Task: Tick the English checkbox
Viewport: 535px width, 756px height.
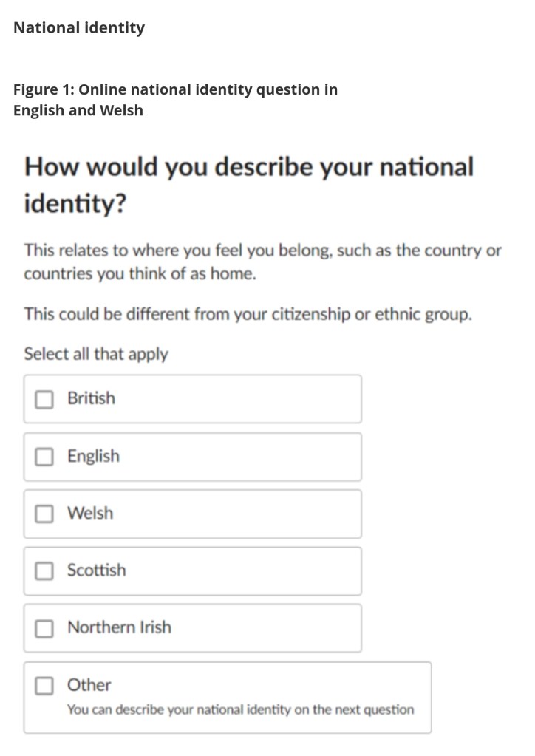Action: (x=45, y=457)
